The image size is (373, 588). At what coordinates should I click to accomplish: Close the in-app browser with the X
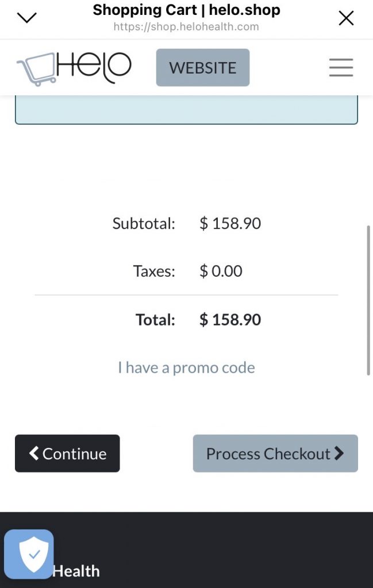(346, 18)
